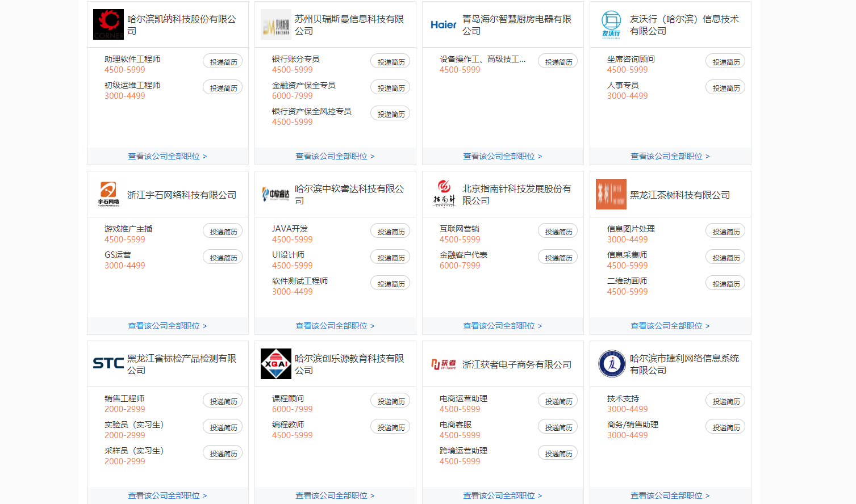Submit resume for 人事专员
This screenshot has height=504, width=856.
pyautogui.click(x=725, y=87)
